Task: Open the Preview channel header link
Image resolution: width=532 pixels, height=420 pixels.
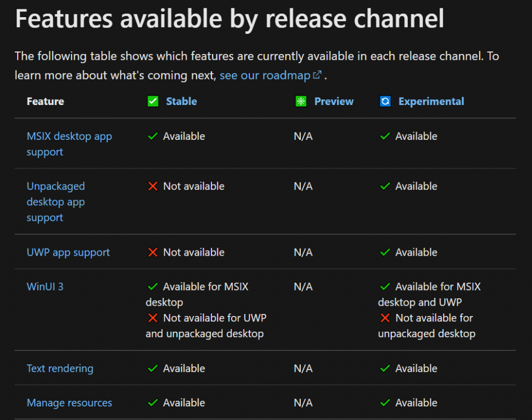Action: point(334,101)
